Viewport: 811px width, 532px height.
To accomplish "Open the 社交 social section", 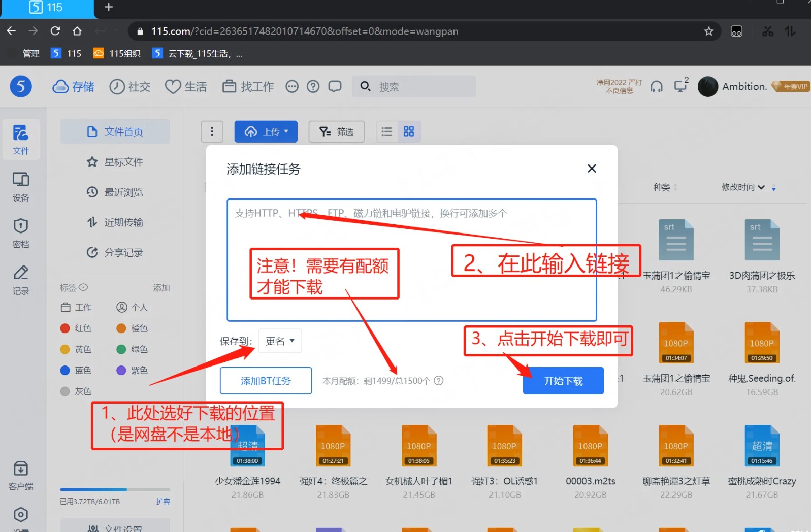I will 130,87.
